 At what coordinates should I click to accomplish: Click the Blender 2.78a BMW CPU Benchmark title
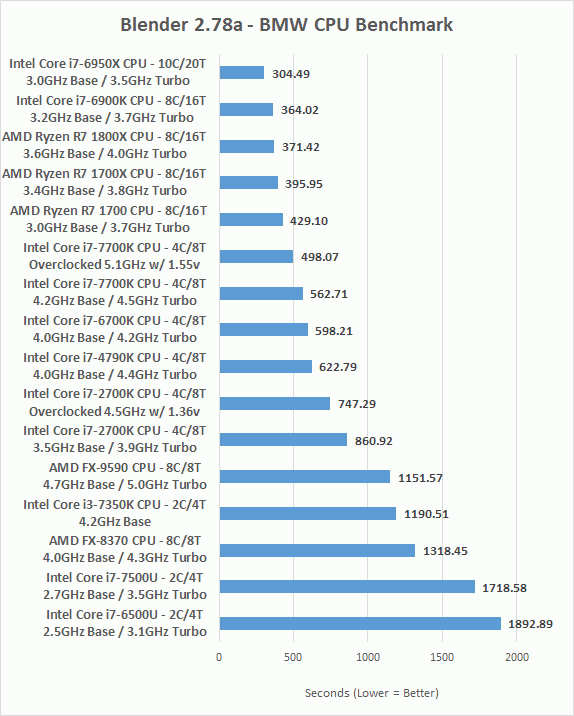click(286, 25)
